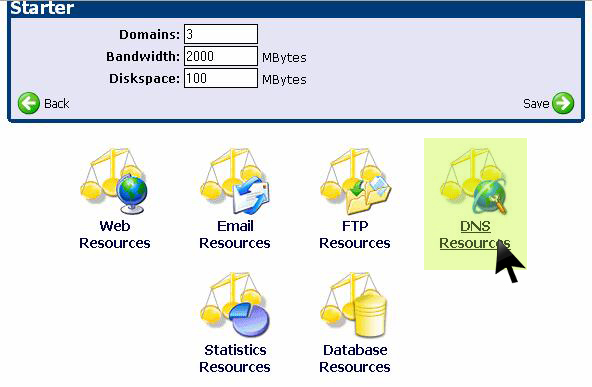Screen dimensions: 592x387
Task: Click the Database Resources text link
Action: pos(355,358)
